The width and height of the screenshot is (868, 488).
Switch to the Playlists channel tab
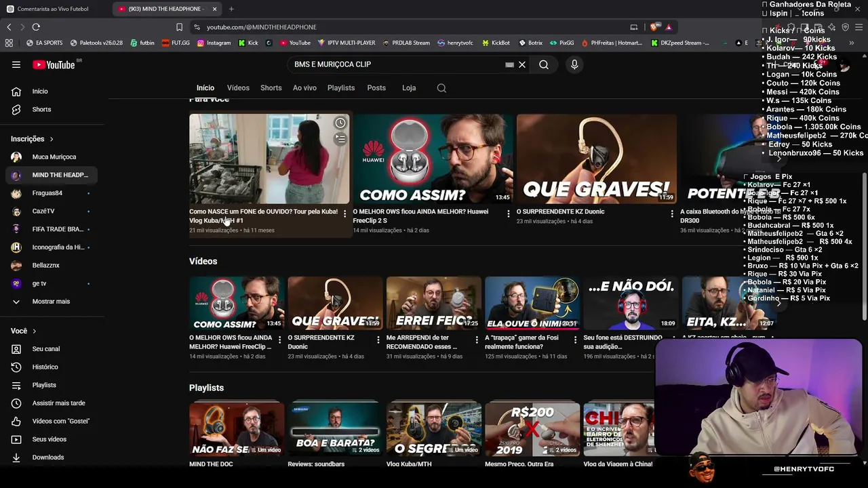341,88
